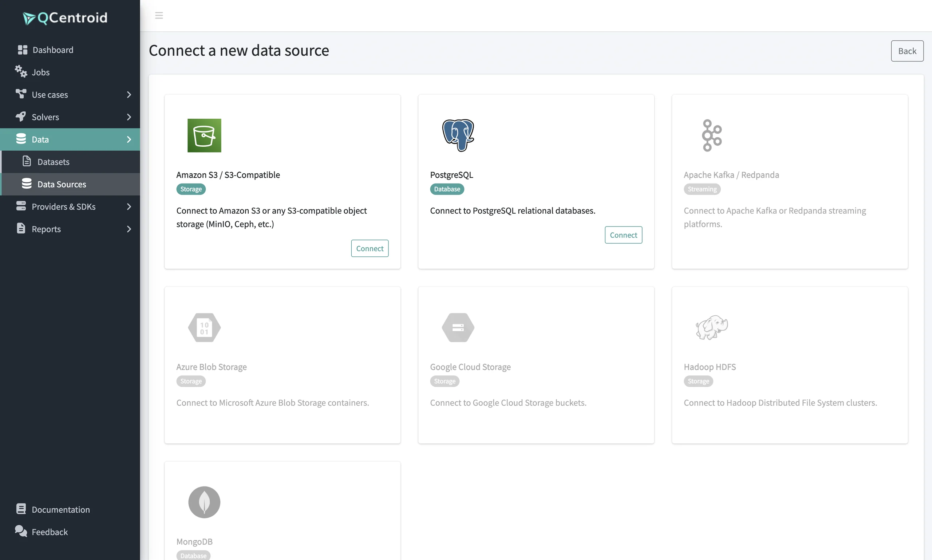Select Data Sources in the sidebar
The width and height of the screenshot is (932, 560).
click(70, 184)
